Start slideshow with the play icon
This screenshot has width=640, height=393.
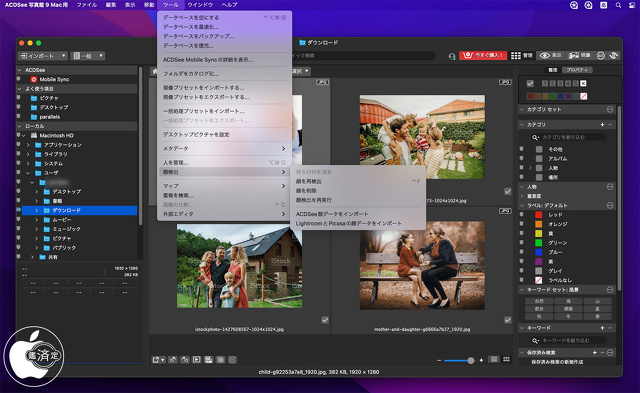(x=197, y=360)
